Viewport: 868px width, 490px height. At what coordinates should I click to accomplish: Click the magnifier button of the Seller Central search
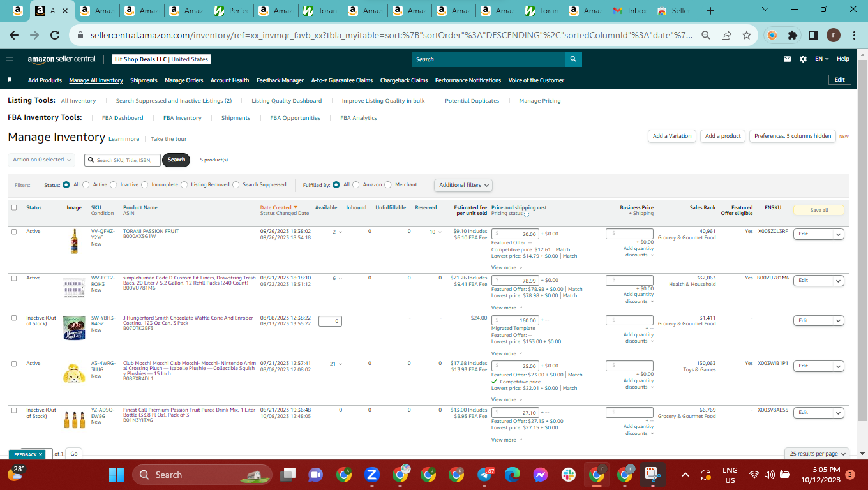573,59
